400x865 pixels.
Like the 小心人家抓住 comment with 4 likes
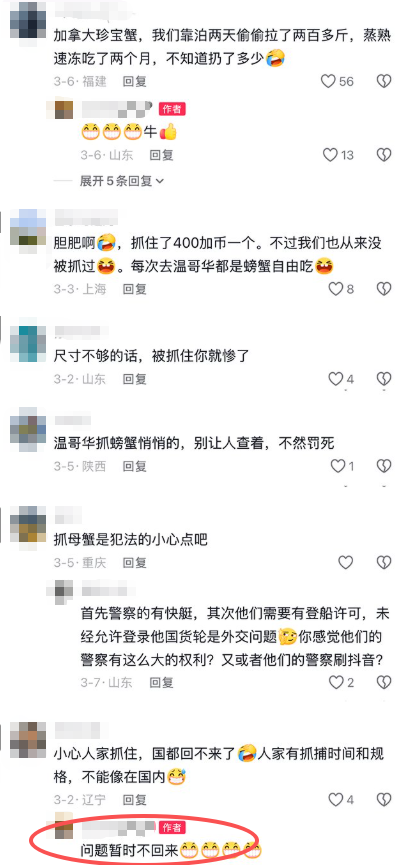click(x=335, y=799)
